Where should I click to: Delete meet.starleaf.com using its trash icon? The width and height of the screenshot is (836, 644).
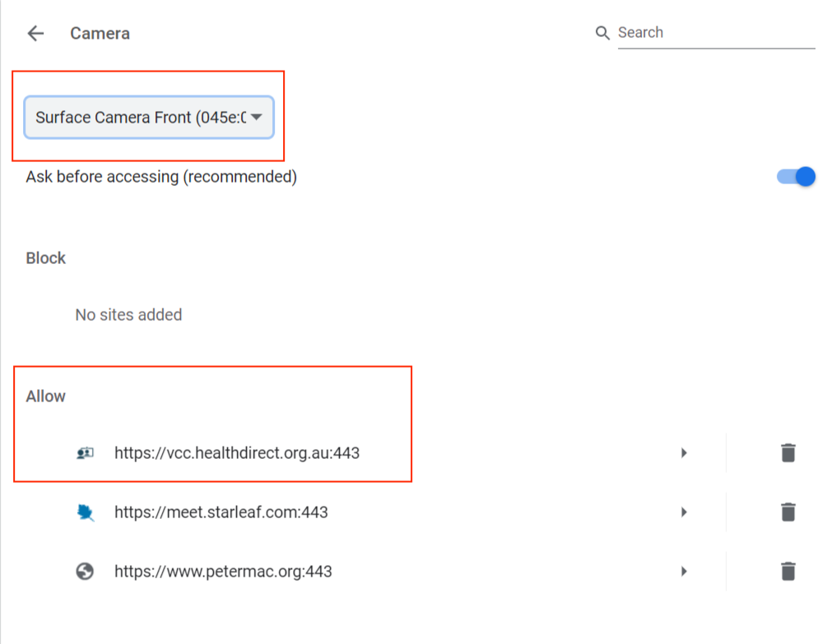(x=787, y=512)
